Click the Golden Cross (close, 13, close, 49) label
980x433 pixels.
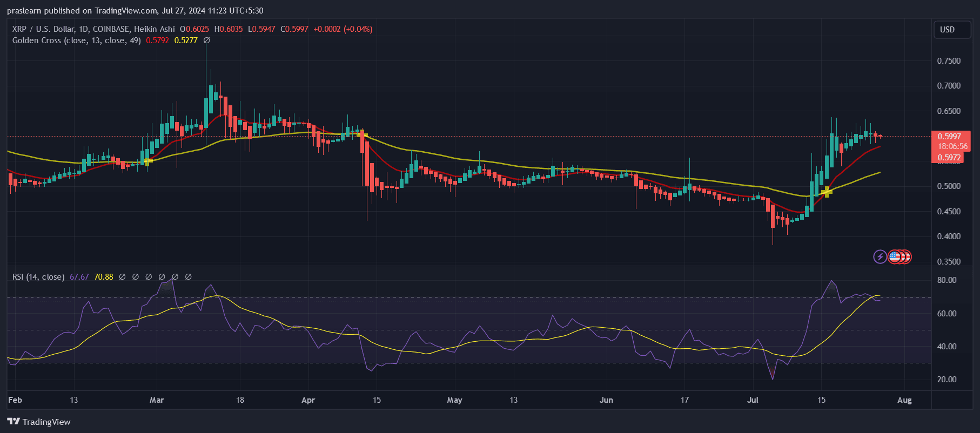point(77,40)
